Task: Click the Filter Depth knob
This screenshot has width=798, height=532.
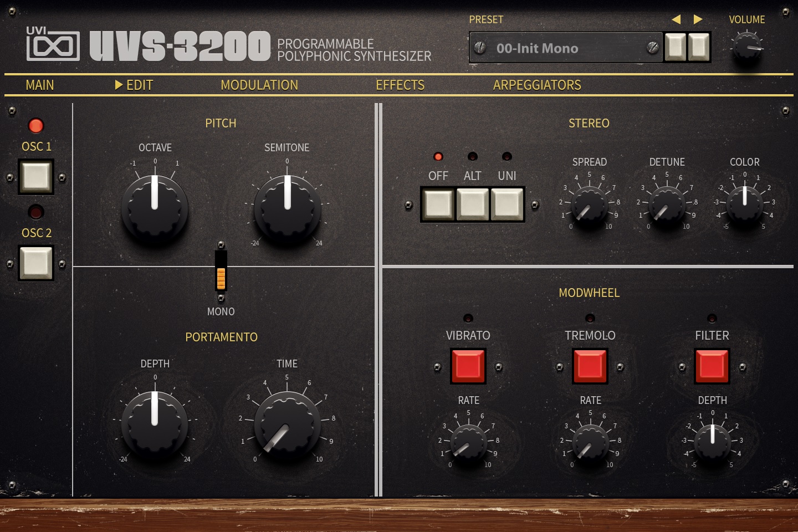Action: 712,443
